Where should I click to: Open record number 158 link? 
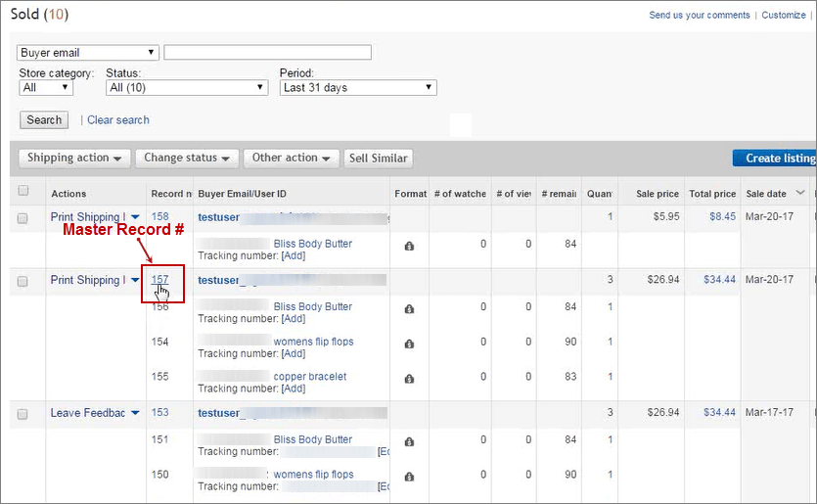[x=159, y=216]
